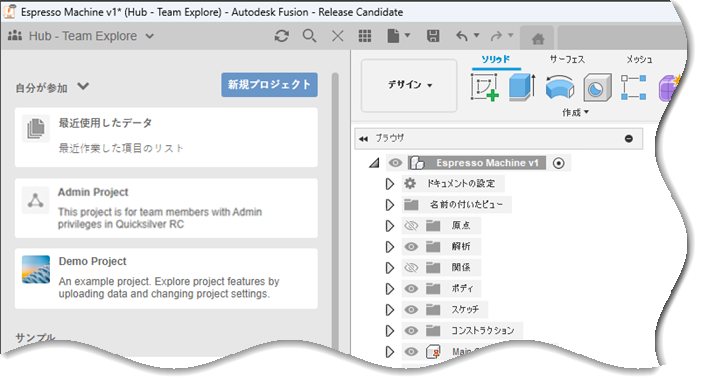The image size is (711, 384).
Task: Select the ブラウザ panel header text
Action: (x=390, y=138)
